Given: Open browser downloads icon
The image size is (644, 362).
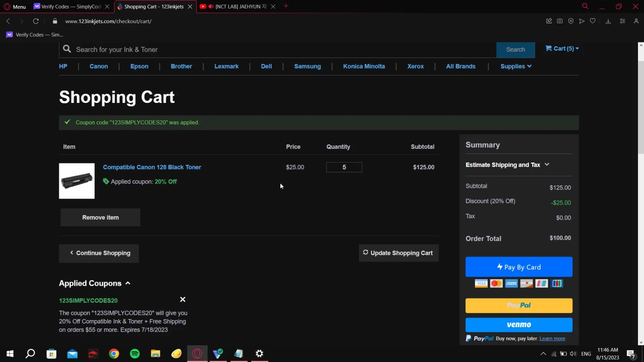Looking at the screenshot, I should pyautogui.click(x=608, y=21).
